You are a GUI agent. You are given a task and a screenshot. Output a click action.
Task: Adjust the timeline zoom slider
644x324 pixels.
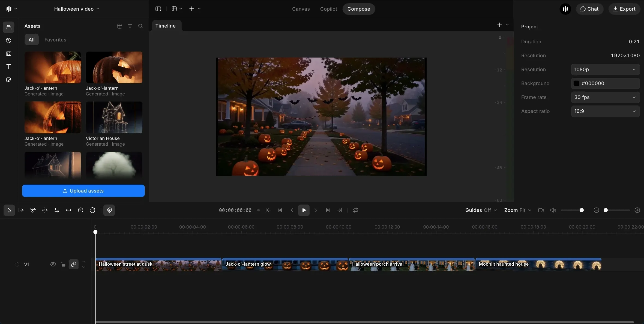pyautogui.click(x=606, y=210)
